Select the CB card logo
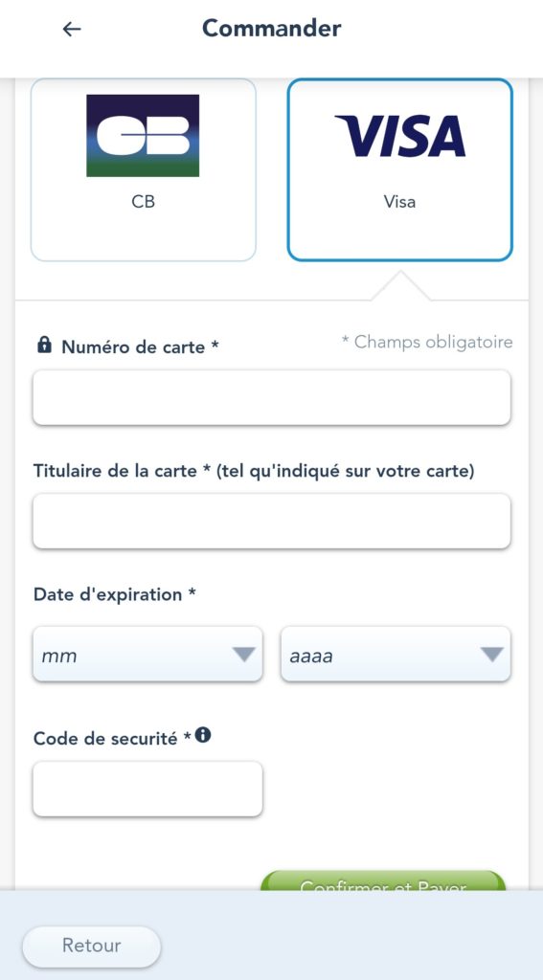The height and width of the screenshot is (980, 543). click(143, 136)
